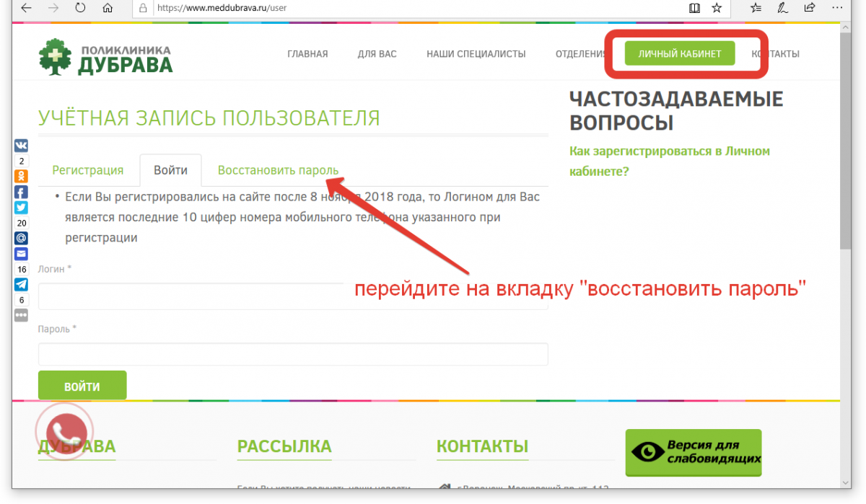Click the VK share icon
The image size is (866, 504).
[x=22, y=146]
